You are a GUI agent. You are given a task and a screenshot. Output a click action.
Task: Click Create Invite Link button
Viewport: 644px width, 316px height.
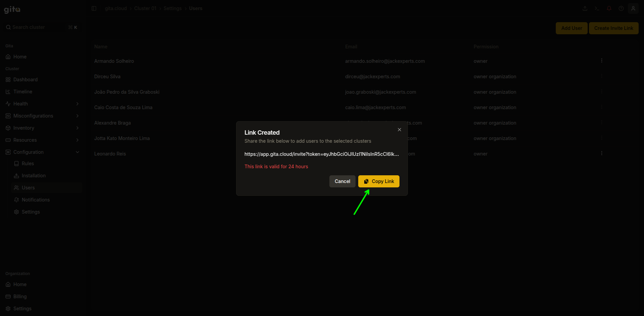[613, 28]
